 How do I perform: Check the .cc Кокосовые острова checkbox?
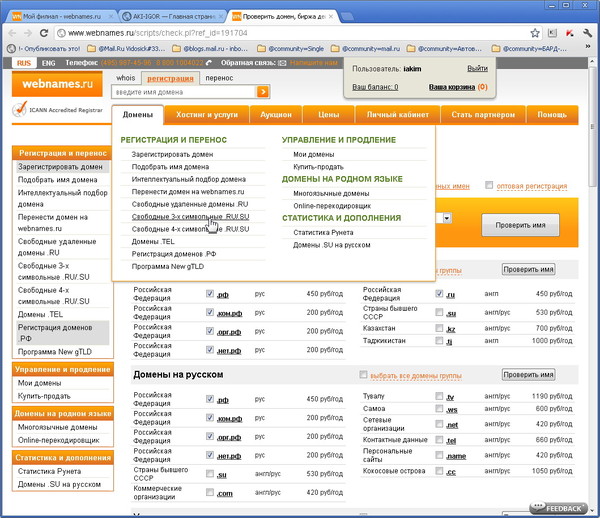pos(439,471)
